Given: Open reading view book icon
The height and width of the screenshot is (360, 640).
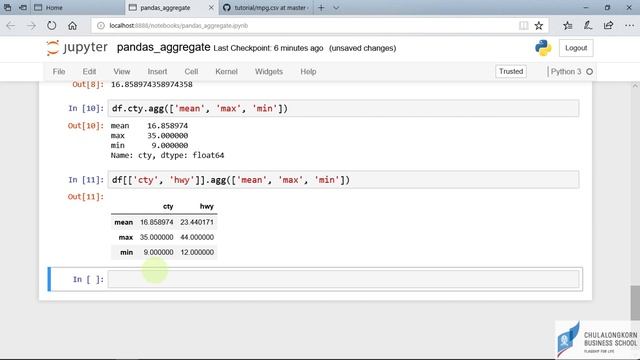Looking at the screenshot, I should 523,26.
